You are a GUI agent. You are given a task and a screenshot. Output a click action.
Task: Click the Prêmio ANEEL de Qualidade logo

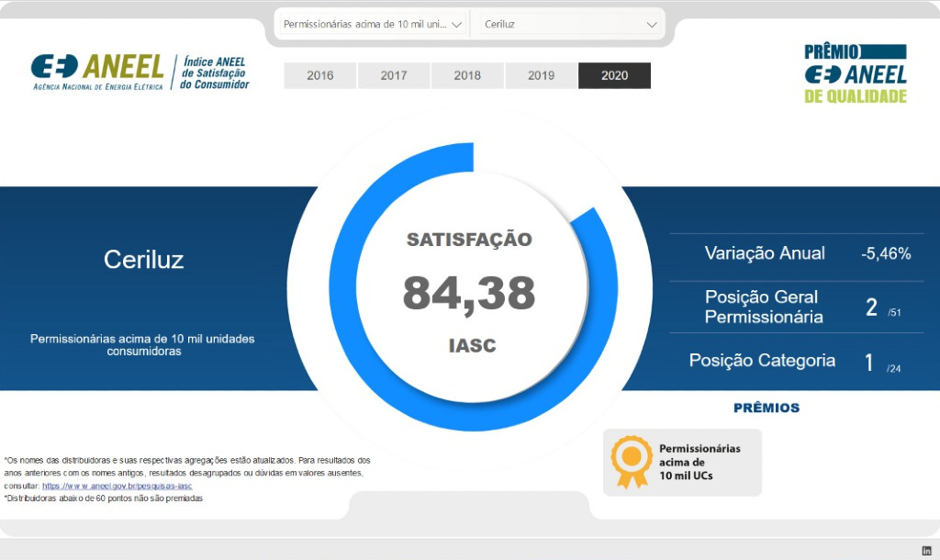[x=856, y=73]
